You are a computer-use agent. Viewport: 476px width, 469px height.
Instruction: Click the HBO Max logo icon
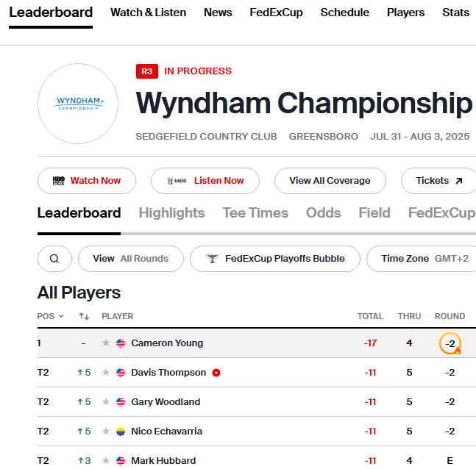coord(59,181)
